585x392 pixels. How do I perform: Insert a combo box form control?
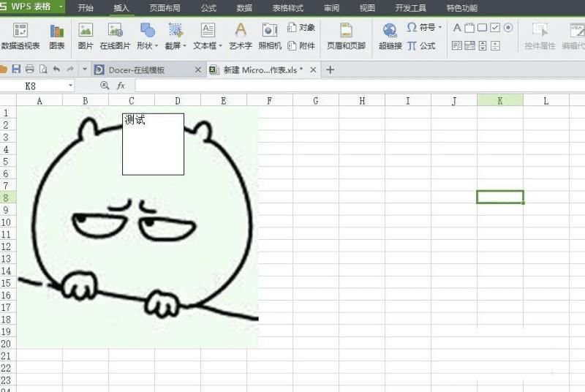tap(469, 45)
